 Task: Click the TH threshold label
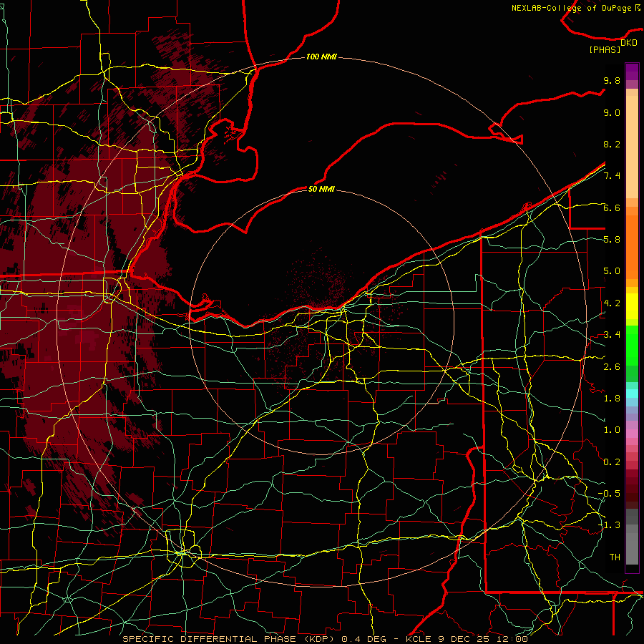(615, 557)
